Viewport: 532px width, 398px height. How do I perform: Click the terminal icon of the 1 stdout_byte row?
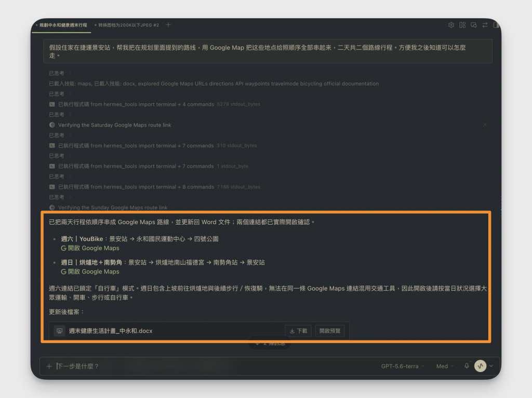[x=52, y=167]
